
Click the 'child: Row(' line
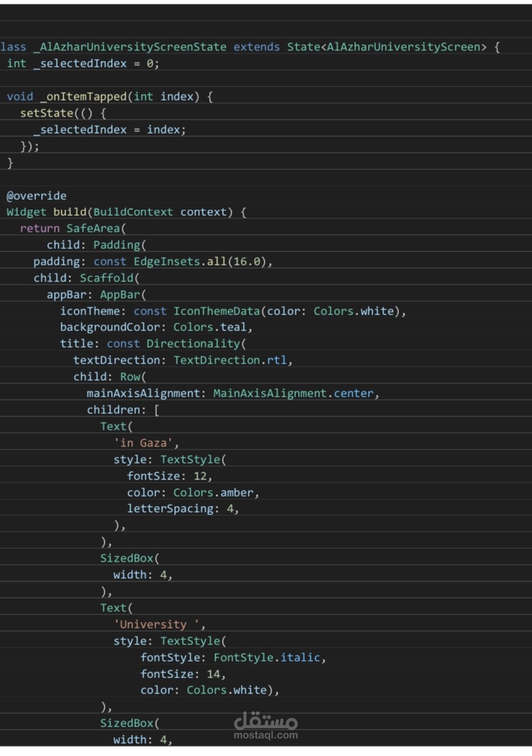[x=110, y=377]
